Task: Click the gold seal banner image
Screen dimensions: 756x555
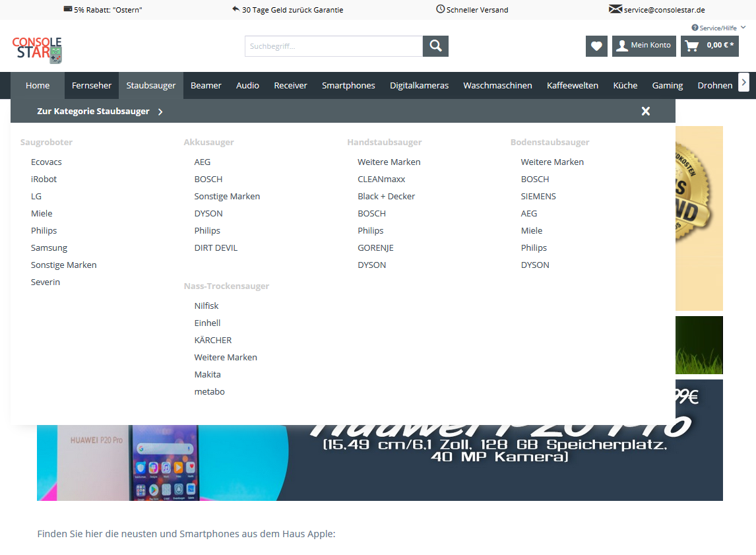Action: [x=699, y=218]
